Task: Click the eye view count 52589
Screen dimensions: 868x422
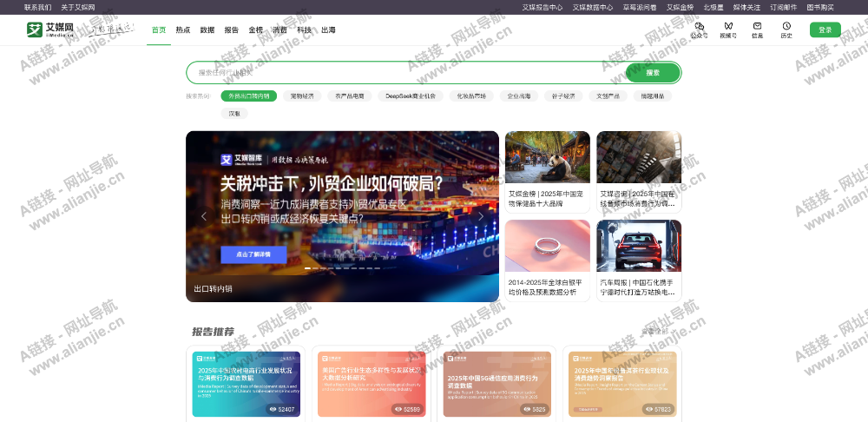Action: tap(407, 409)
